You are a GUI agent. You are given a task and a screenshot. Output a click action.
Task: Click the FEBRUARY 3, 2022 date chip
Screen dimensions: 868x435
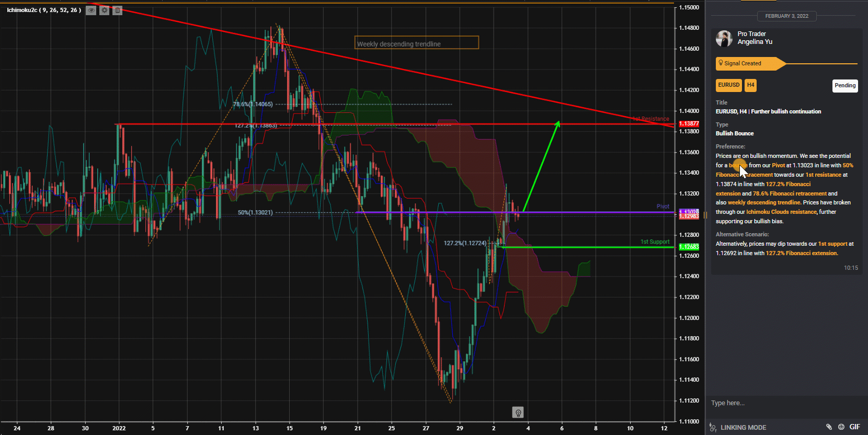786,16
